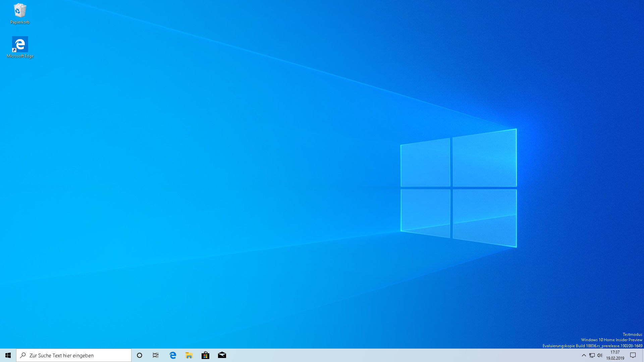Open the volume speaker tray icon
644x362 pixels.
(600, 355)
